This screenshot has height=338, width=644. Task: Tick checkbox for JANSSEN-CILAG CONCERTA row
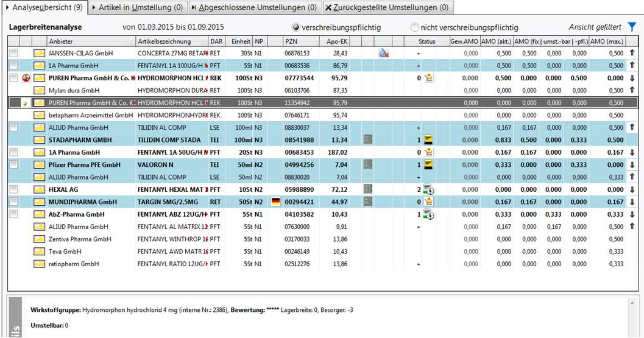[13, 53]
